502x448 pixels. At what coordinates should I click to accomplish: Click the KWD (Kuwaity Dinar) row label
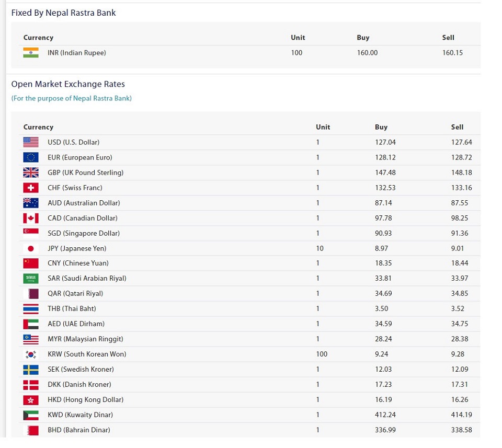pyautogui.click(x=81, y=415)
